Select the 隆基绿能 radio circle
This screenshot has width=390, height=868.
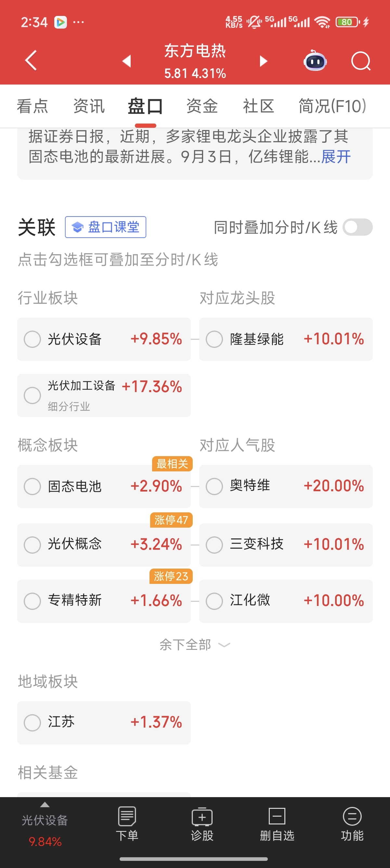[214, 339]
